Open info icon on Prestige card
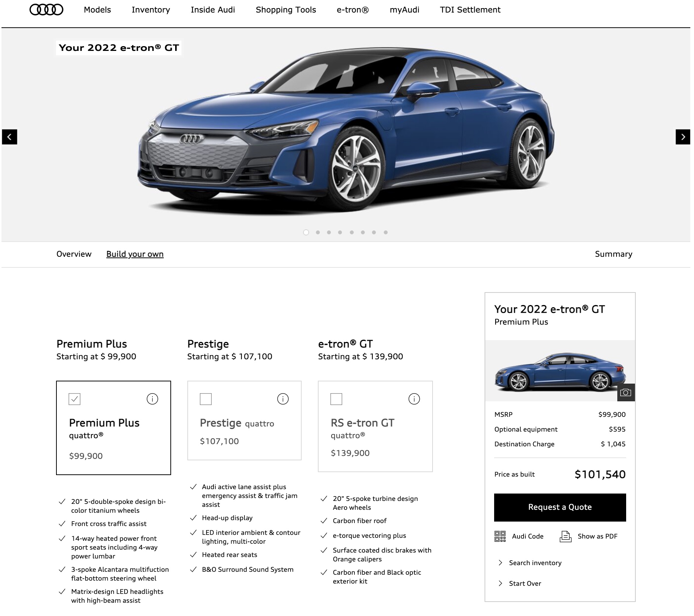 [x=283, y=399]
